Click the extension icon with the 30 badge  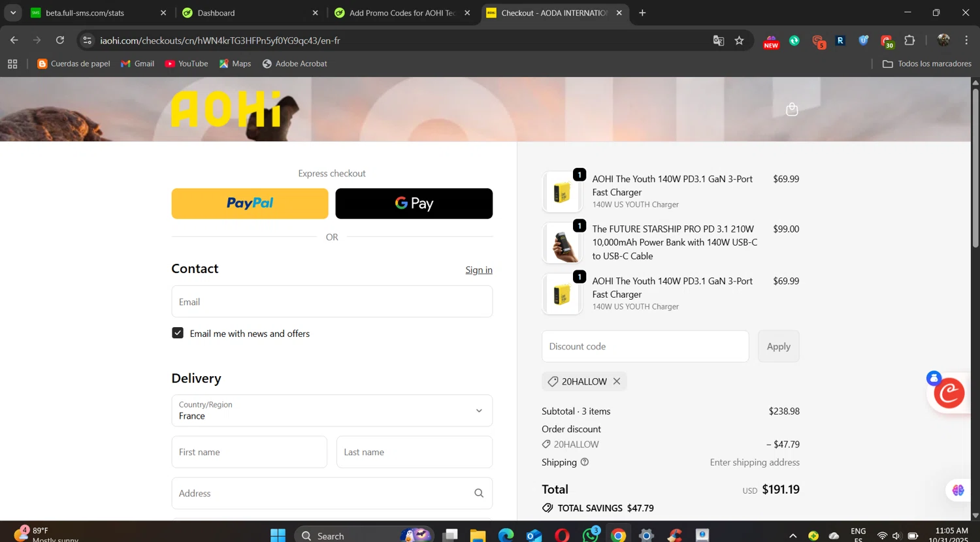tap(887, 42)
